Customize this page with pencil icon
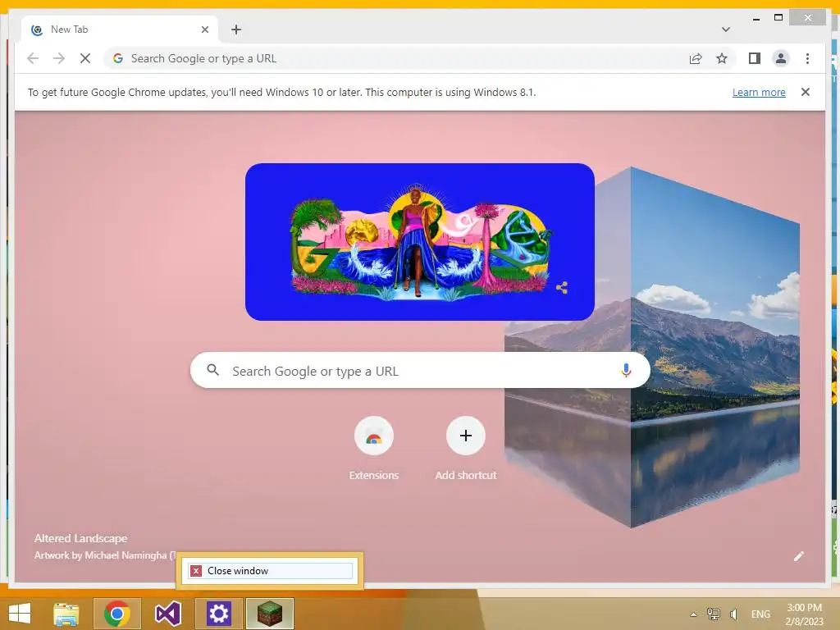Image resolution: width=840 pixels, height=630 pixels. click(x=799, y=556)
